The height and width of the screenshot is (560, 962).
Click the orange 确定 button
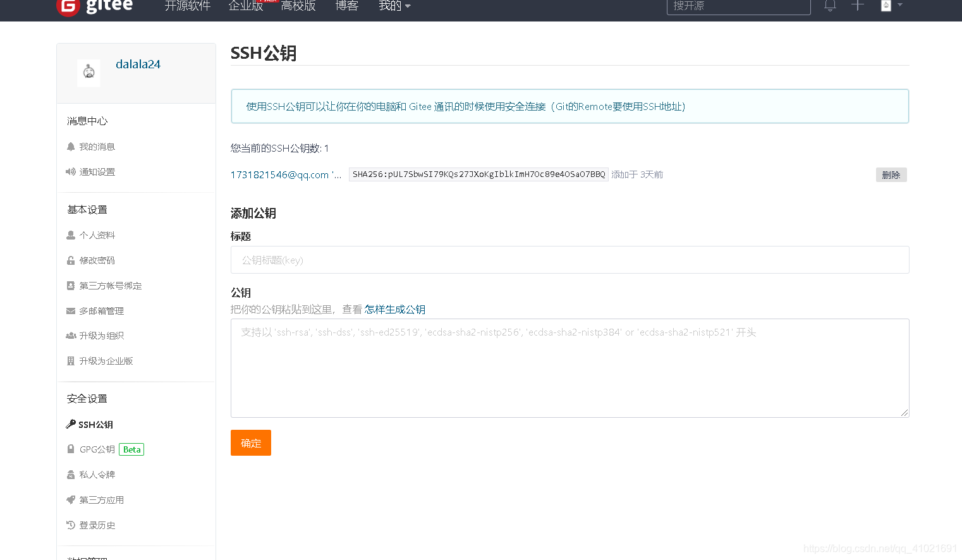[x=250, y=442]
